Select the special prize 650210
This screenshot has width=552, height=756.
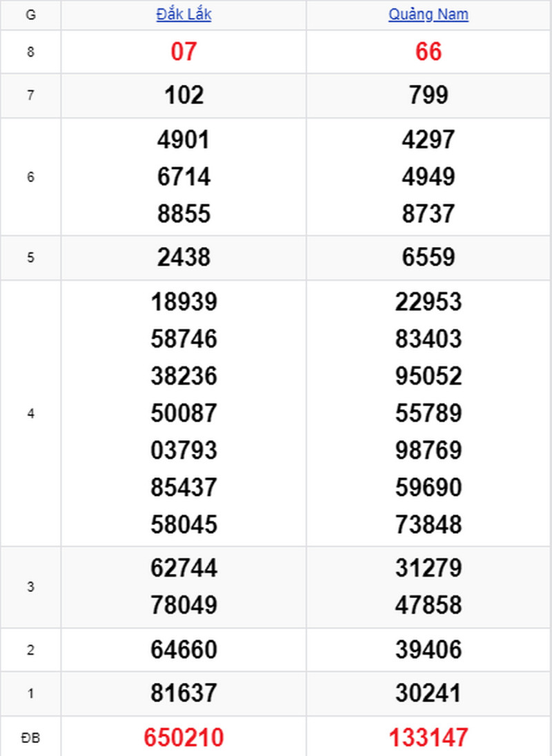[x=184, y=737]
